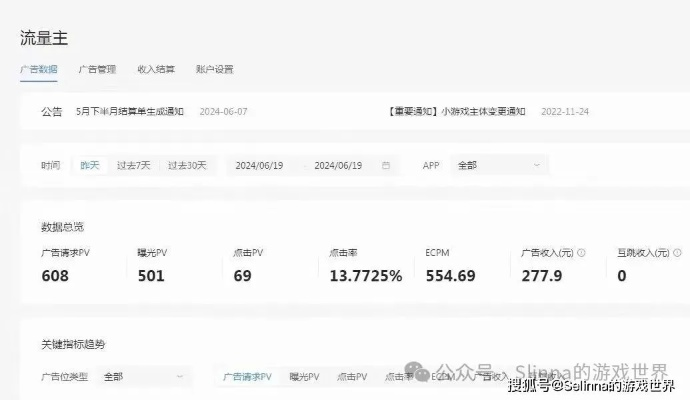Open the calendar icon in date picker
This screenshot has height=400, width=690.
[386, 165]
